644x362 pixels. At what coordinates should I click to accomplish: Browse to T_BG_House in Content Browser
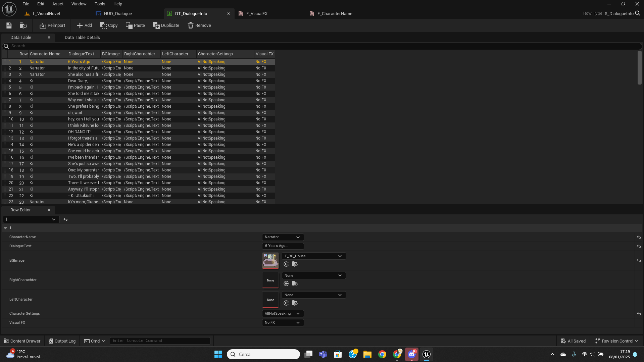[x=295, y=264]
